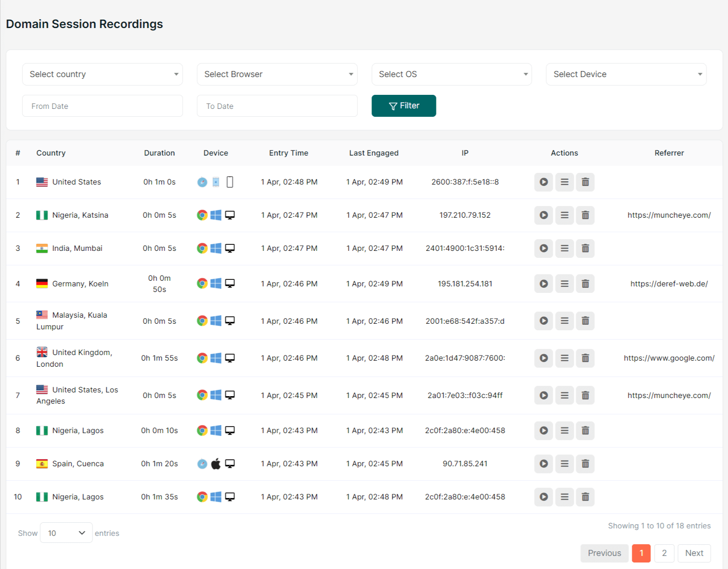This screenshot has height=569, width=728.
Task: Click the Safari browser icon in Spain row
Action: tap(202, 464)
